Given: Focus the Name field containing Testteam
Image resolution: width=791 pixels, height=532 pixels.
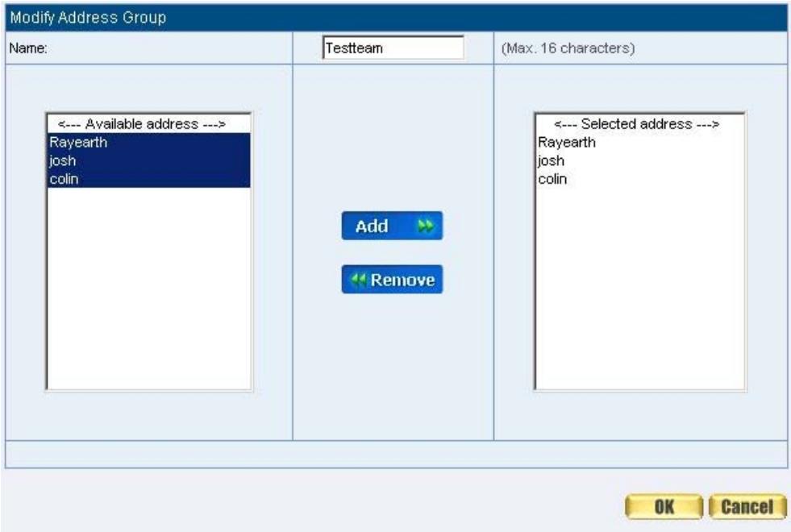Looking at the screenshot, I should tap(393, 48).
